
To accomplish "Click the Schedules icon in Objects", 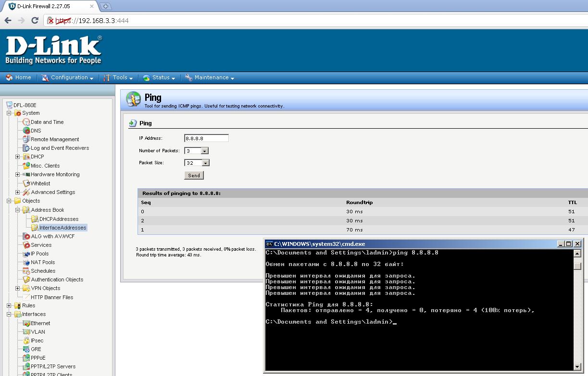I will (x=26, y=271).
